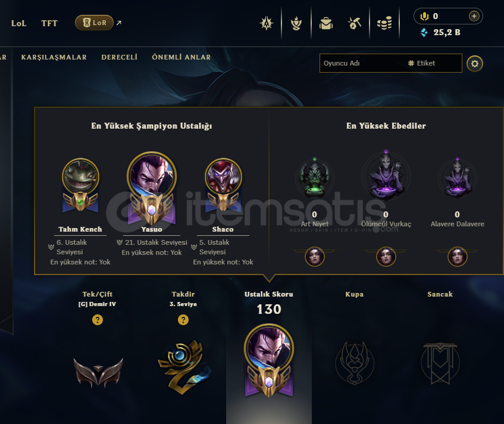Open the KARŞILAŞMALAR profile tab

(54, 57)
